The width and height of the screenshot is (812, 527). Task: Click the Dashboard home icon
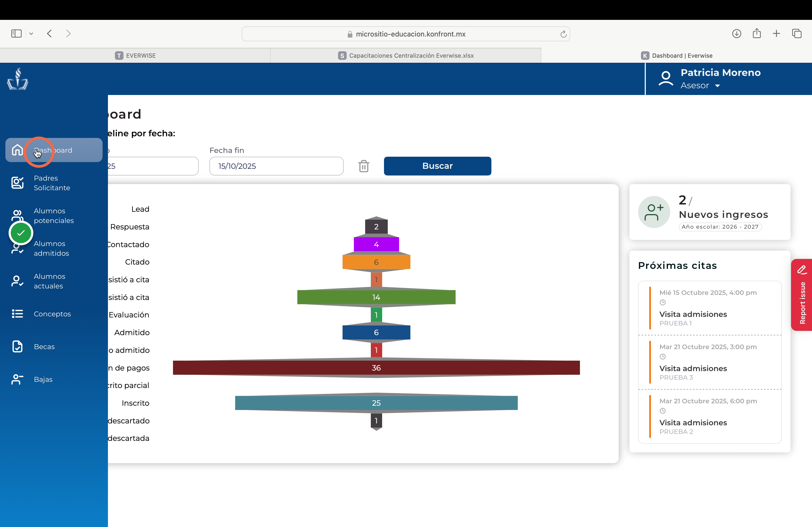(x=17, y=150)
